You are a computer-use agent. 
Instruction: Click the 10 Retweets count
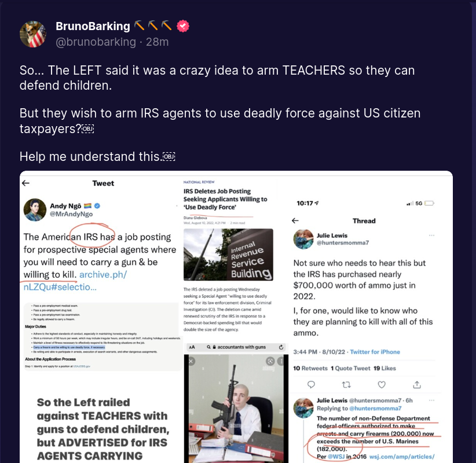(x=310, y=368)
